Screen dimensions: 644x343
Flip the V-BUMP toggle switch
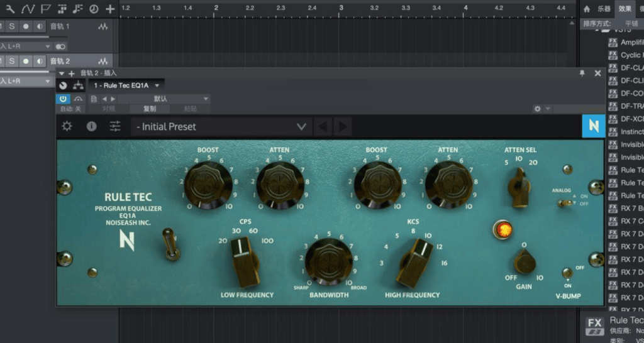pyautogui.click(x=568, y=273)
